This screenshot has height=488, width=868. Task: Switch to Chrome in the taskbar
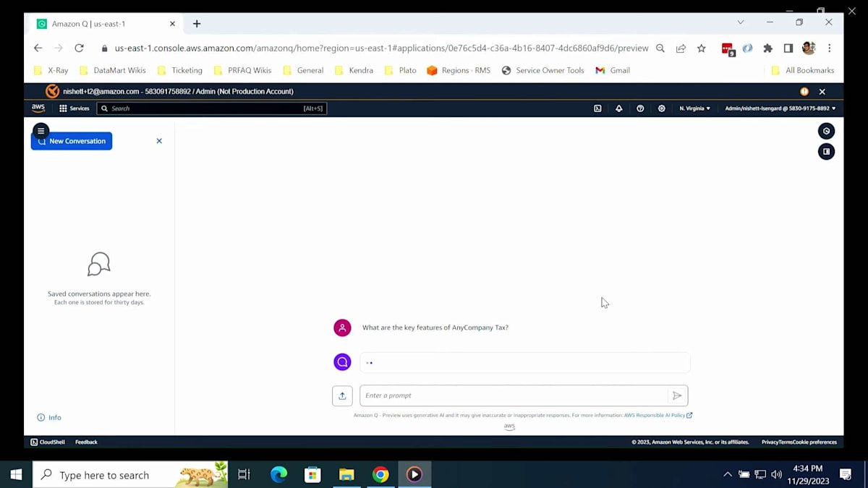380,475
